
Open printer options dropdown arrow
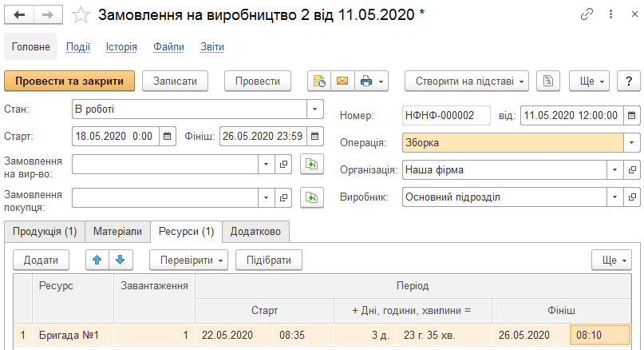click(x=381, y=82)
